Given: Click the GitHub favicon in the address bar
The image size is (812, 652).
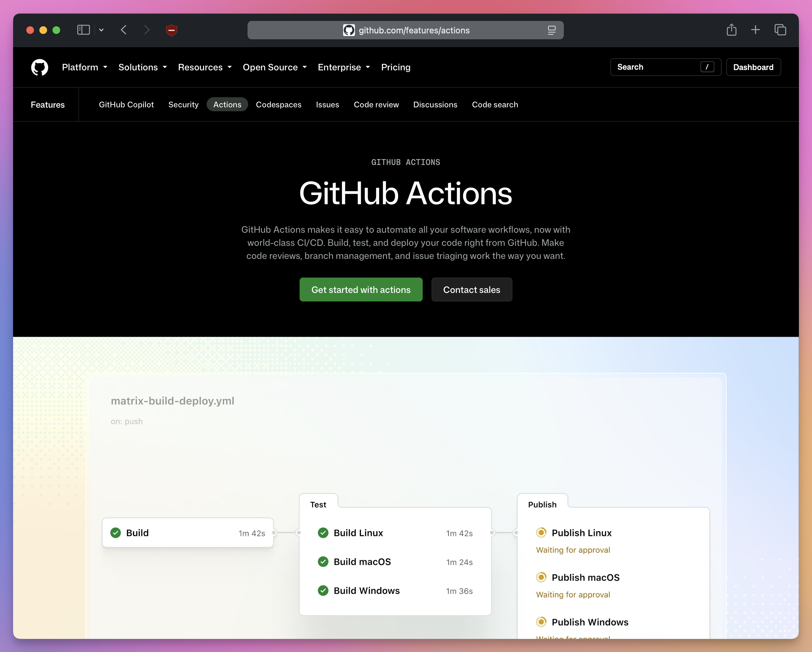Looking at the screenshot, I should [x=349, y=30].
